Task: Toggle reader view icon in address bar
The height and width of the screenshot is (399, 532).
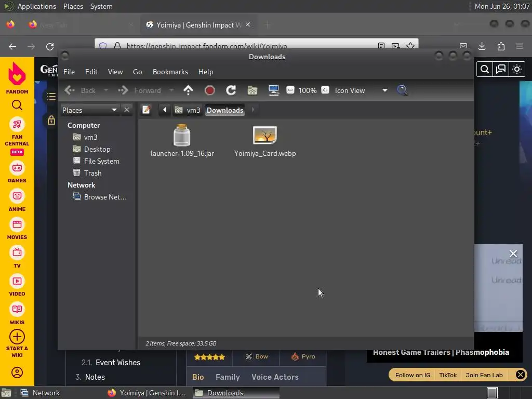Action: (381, 46)
